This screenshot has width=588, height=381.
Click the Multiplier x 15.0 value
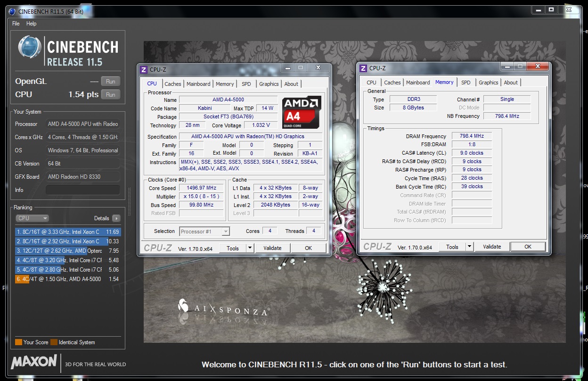coord(202,197)
